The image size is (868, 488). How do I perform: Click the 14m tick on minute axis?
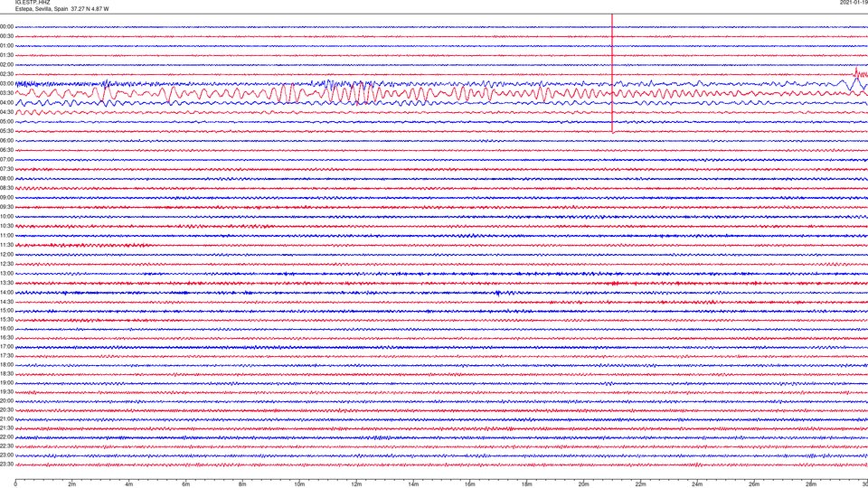413,484
